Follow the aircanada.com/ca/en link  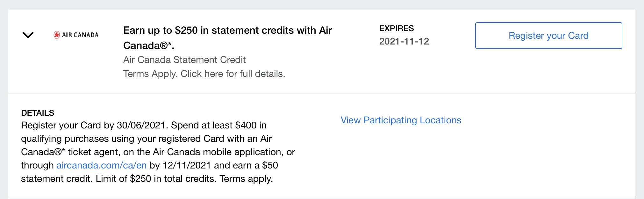[x=101, y=165]
